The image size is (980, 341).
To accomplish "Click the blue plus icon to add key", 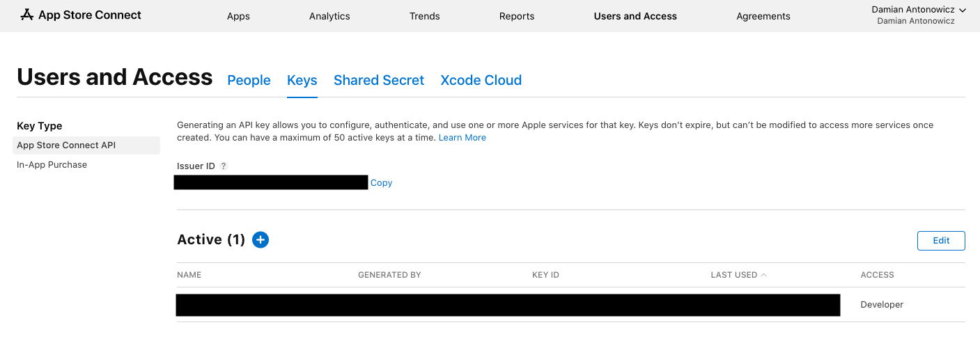I will tap(260, 240).
